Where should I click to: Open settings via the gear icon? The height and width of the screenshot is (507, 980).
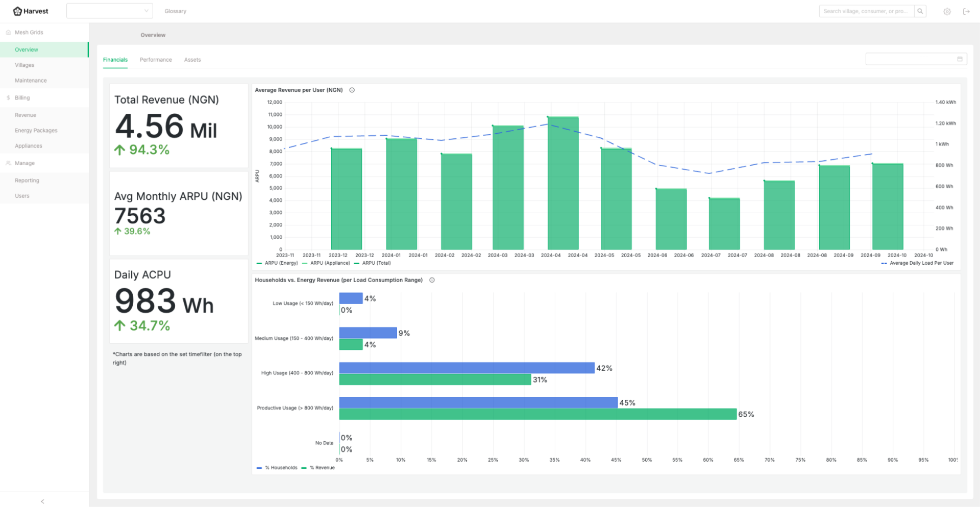click(947, 12)
